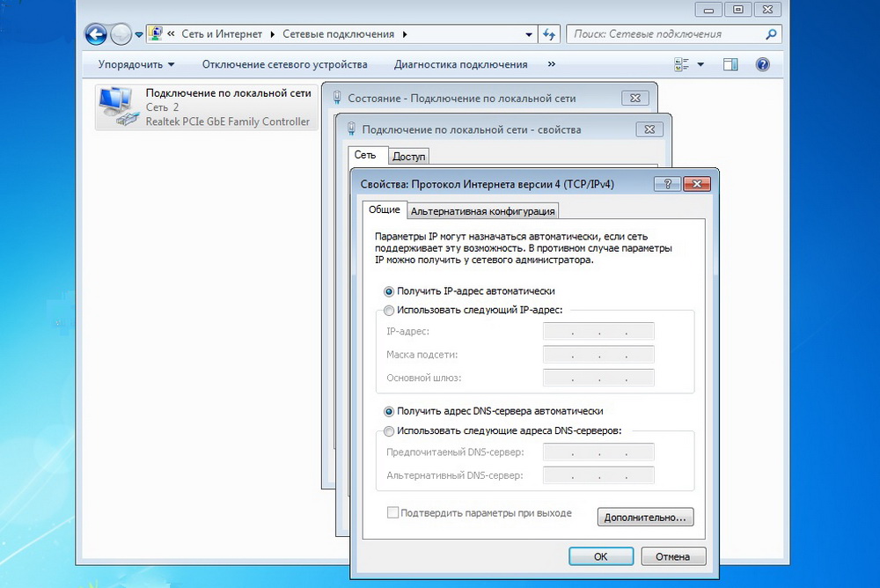
Task: Open Explorer help via the blue question icon
Action: point(762,63)
